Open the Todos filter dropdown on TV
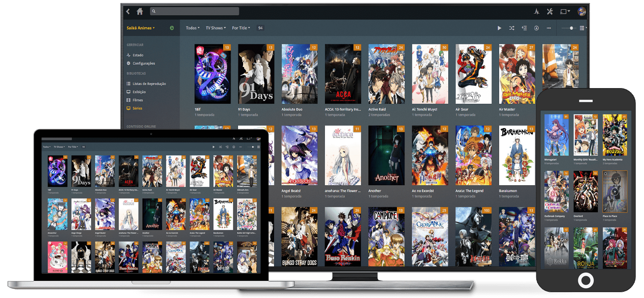 [193, 28]
